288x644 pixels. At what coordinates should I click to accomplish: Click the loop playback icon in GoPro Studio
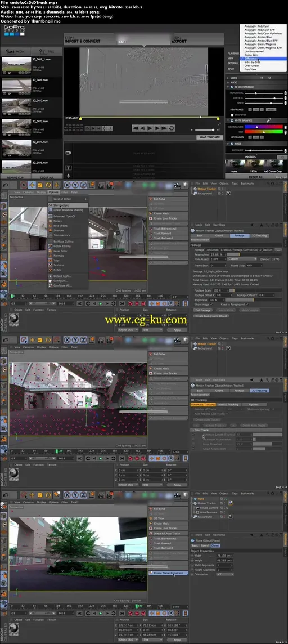172,128
